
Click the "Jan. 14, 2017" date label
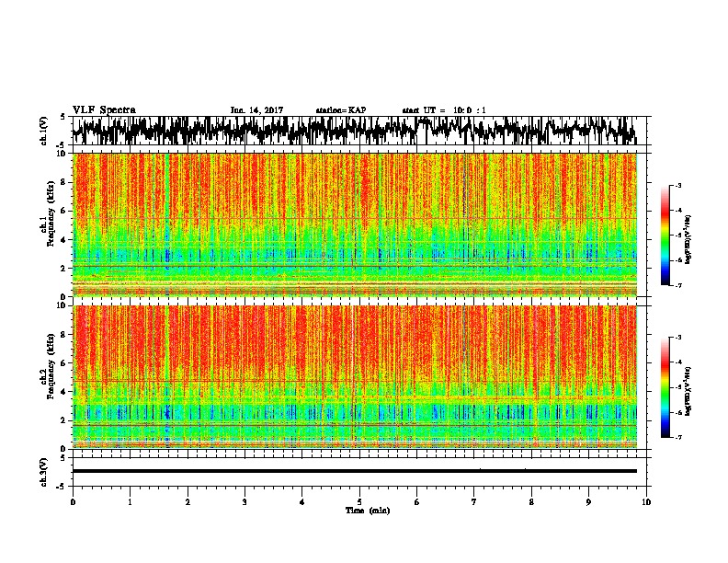pyautogui.click(x=256, y=110)
